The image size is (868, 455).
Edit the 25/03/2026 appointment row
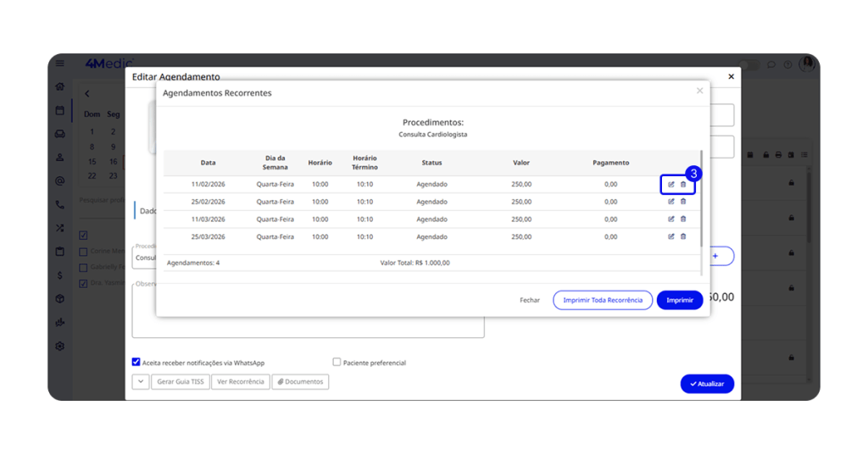[671, 237]
